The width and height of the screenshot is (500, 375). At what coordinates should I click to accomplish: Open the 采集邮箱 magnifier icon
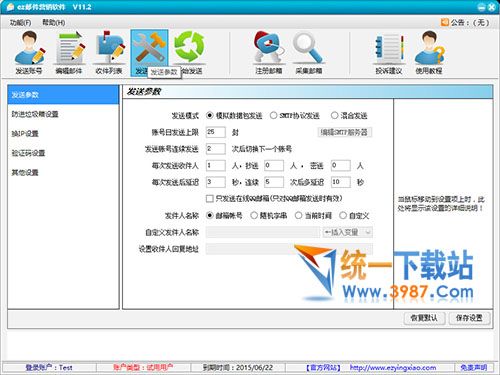pyautogui.click(x=309, y=53)
